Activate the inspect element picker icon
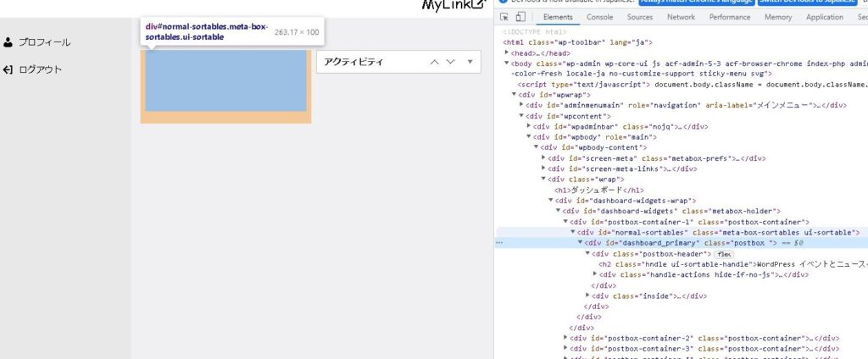The width and height of the screenshot is (868, 359). [504, 17]
